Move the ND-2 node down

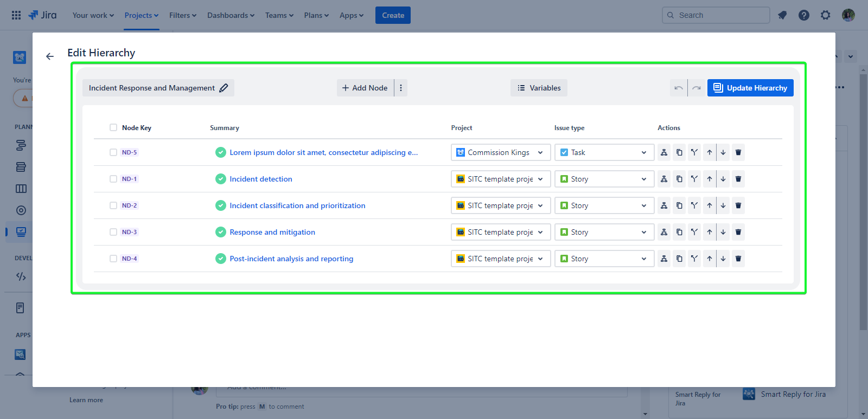[x=723, y=205]
